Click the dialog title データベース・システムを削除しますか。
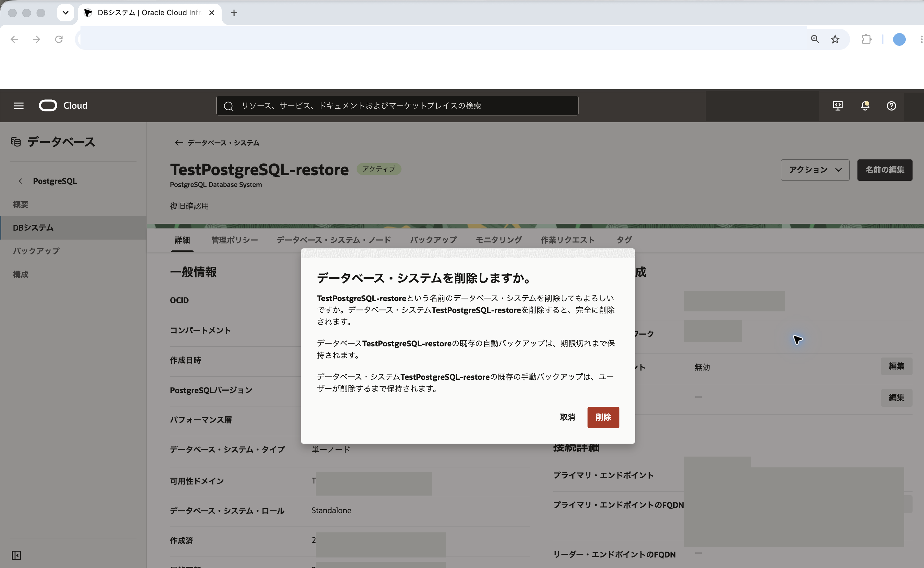Image resolution: width=924 pixels, height=568 pixels. pos(424,278)
